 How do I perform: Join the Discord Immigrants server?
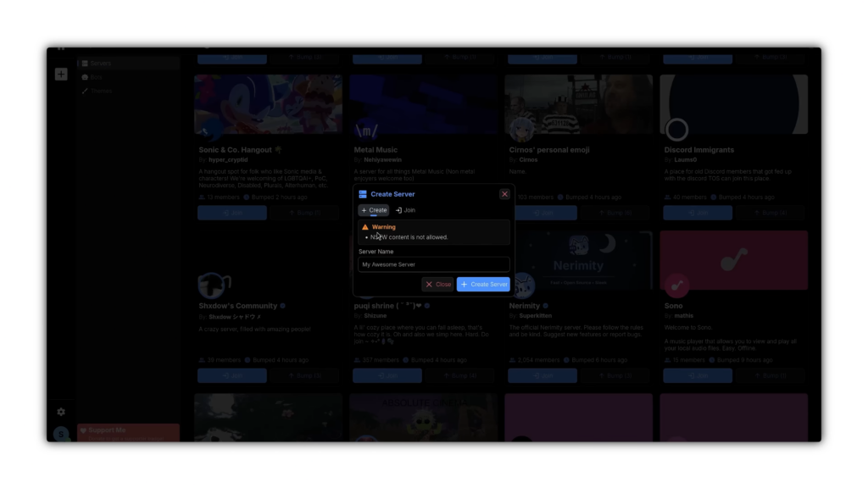pos(698,213)
